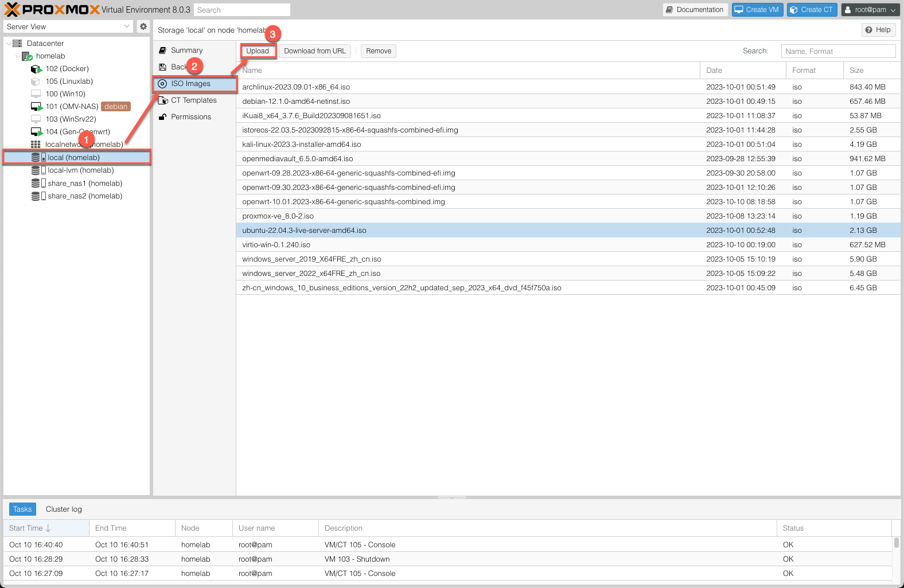
Task: Select virtio-win-0.1.240.iso row
Action: point(568,245)
